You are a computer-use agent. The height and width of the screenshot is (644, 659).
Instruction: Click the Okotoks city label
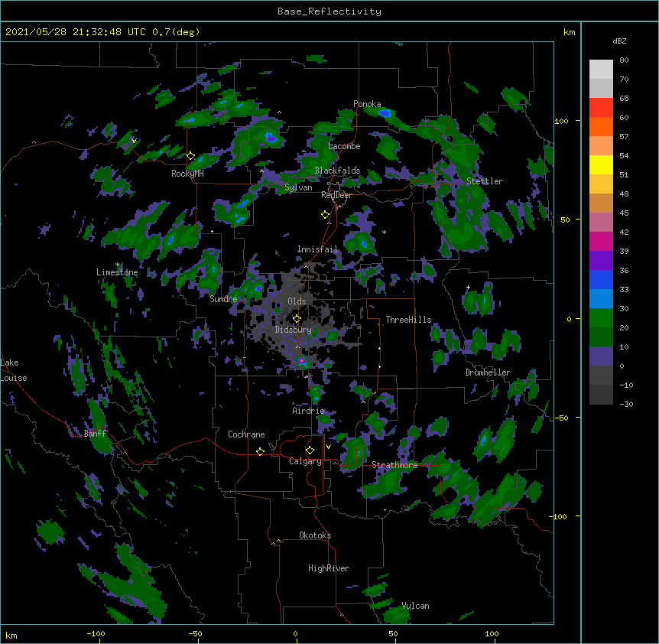pyautogui.click(x=315, y=535)
